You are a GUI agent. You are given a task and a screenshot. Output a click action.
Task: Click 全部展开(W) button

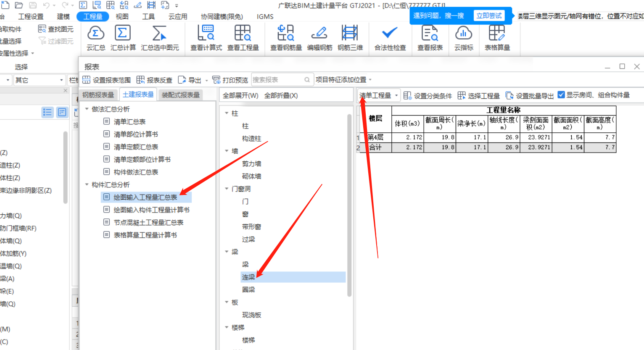(240, 96)
